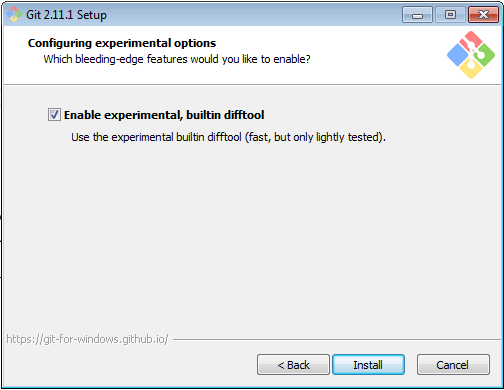Click the Git icon in the title bar

click(x=14, y=14)
